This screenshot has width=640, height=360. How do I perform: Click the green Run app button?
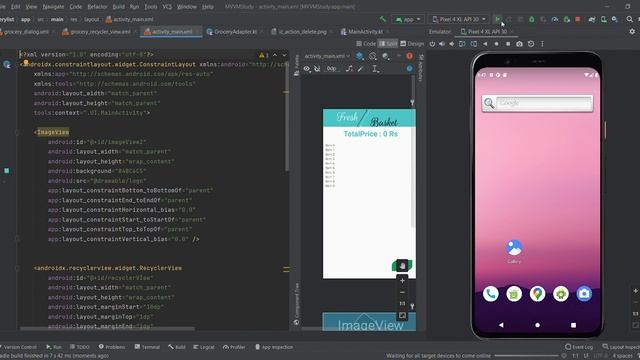[497, 19]
